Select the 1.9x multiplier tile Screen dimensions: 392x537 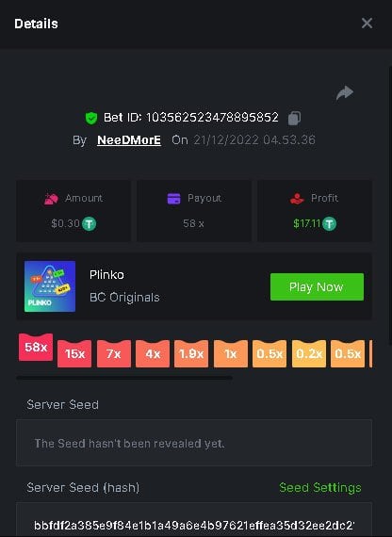click(191, 353)
